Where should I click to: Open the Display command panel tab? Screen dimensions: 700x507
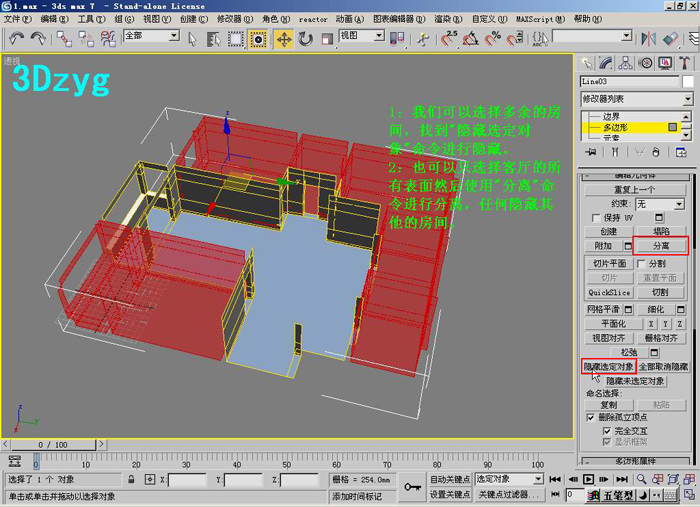coord(665,63)
